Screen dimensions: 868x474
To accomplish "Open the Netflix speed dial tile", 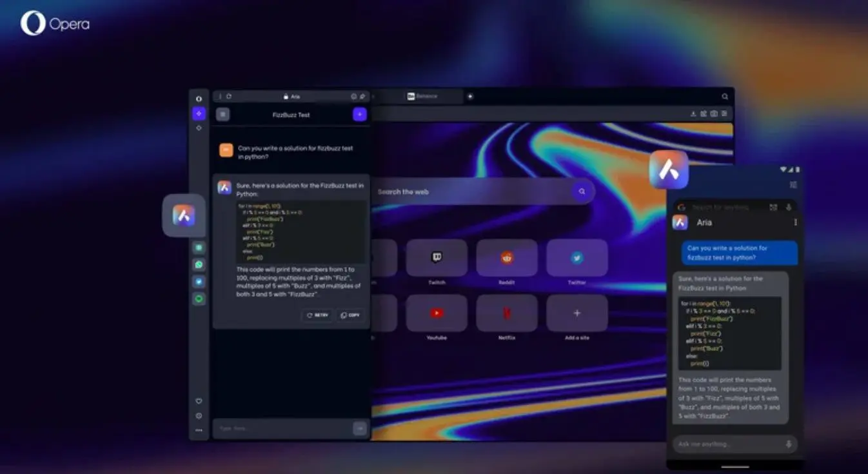I will (507, 313).
